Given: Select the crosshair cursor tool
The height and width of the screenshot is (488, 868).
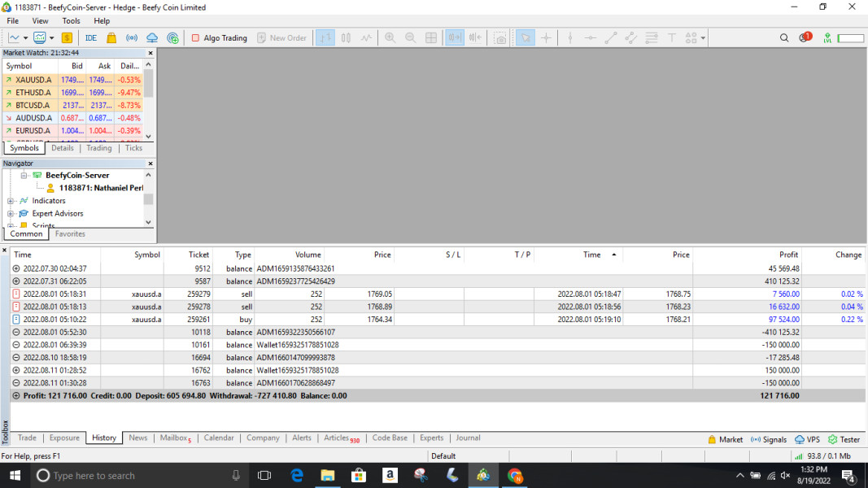Looking at the screenshot, I should coord(546,37).
